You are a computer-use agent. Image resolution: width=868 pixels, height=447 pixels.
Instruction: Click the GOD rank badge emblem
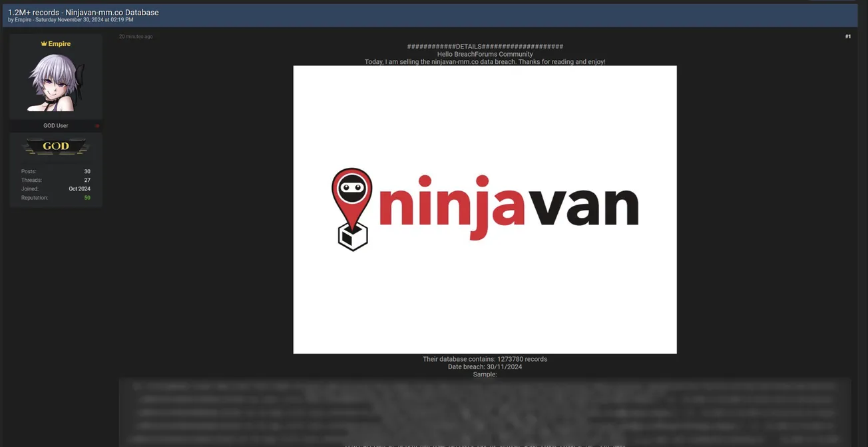pyautogui.click(x=56, y=146)
